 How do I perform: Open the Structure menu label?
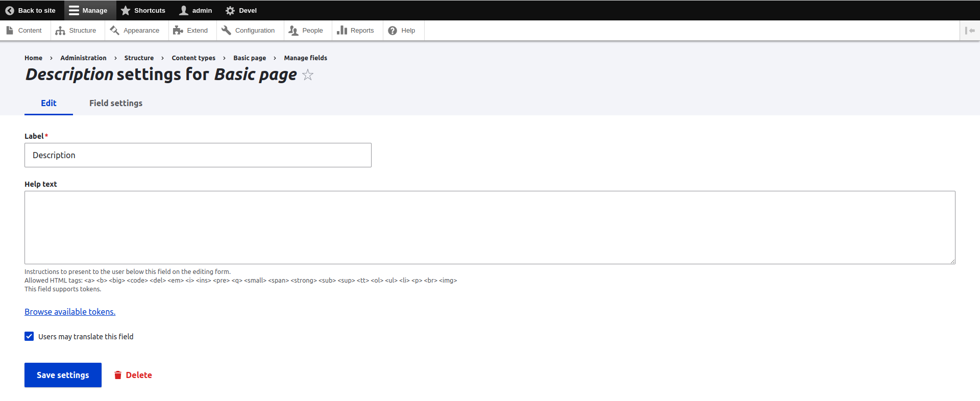tap(83, 31)
